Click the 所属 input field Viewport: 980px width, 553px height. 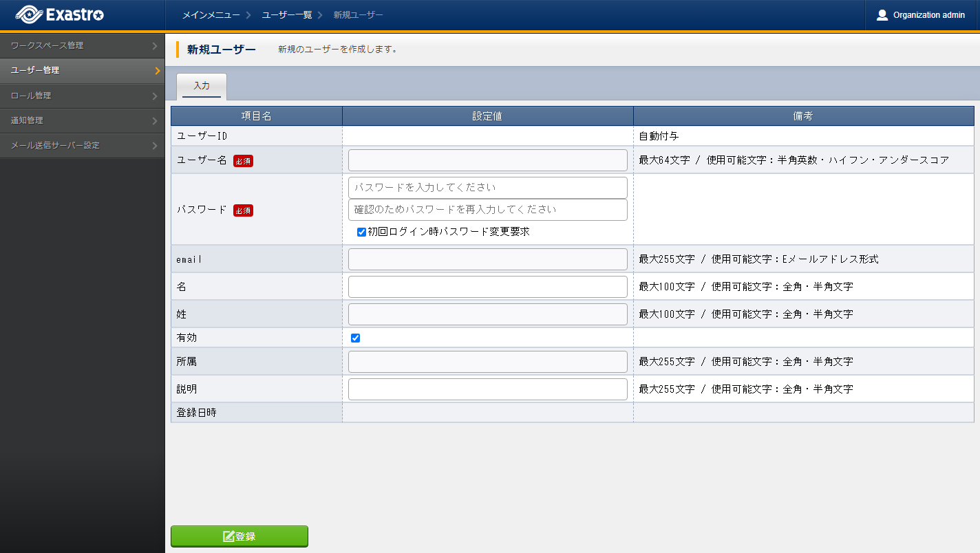tap(487, 362)
